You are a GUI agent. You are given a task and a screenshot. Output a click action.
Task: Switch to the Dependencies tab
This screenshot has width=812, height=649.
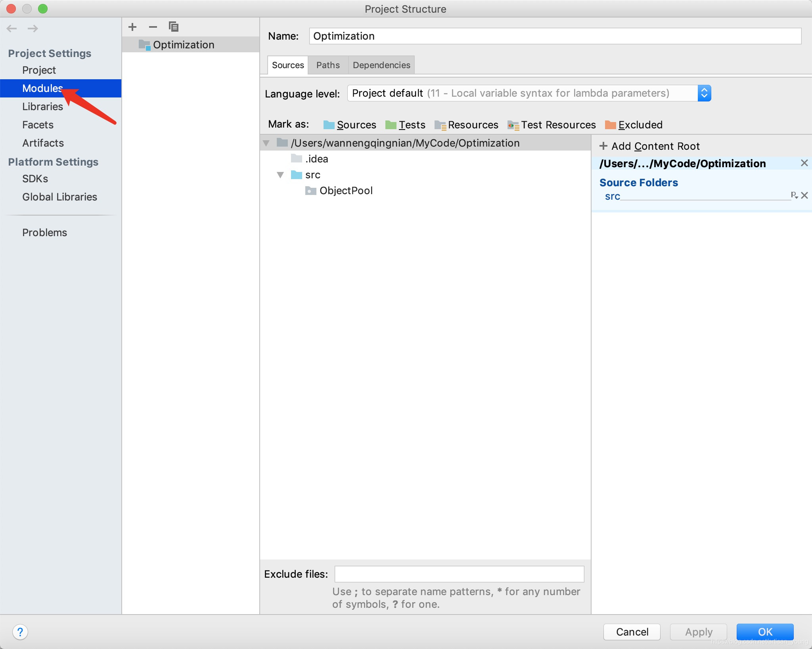coord(381,65)
